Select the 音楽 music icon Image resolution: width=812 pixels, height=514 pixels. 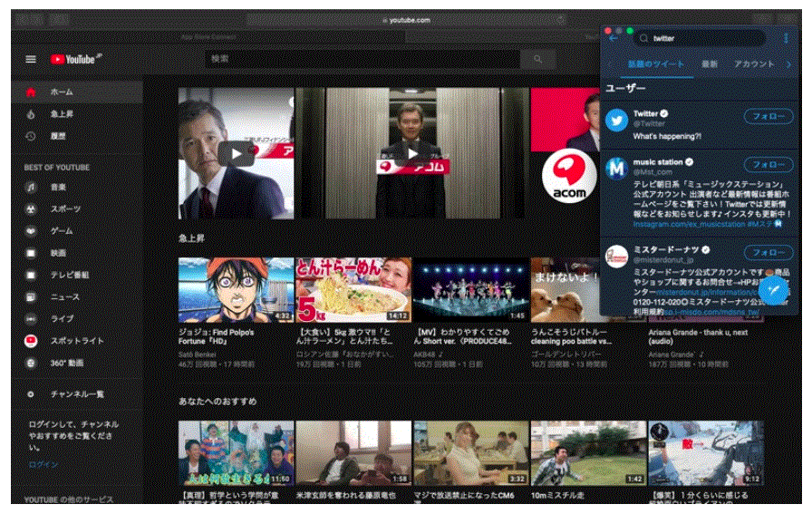(31, 187)
